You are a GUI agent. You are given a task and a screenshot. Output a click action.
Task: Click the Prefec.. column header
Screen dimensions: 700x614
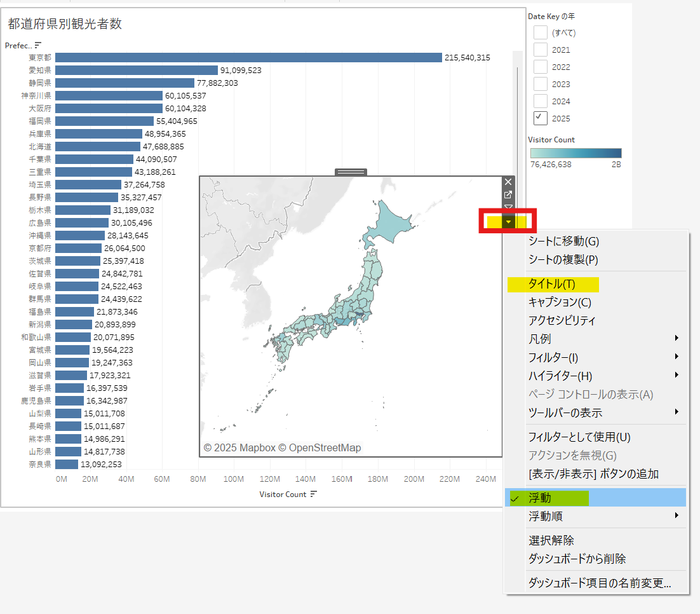coord(18,45)
